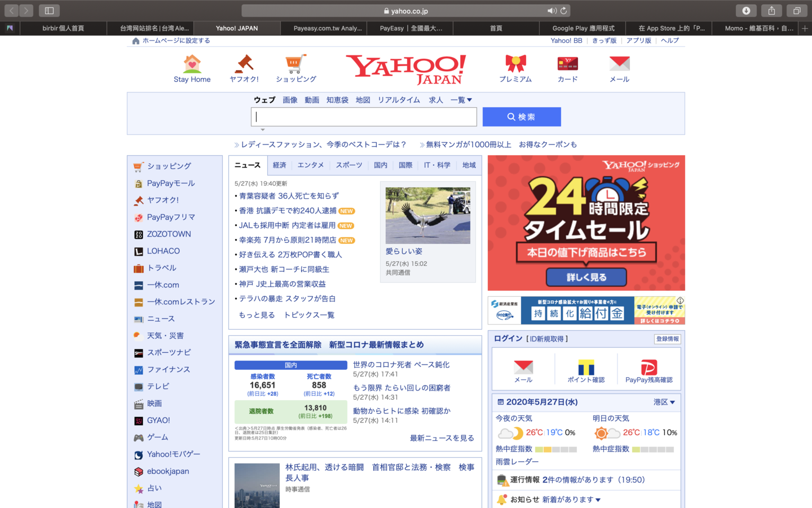Open the login panel メール icon
This screenshot has width=812, height=508.
pos(523,367)
